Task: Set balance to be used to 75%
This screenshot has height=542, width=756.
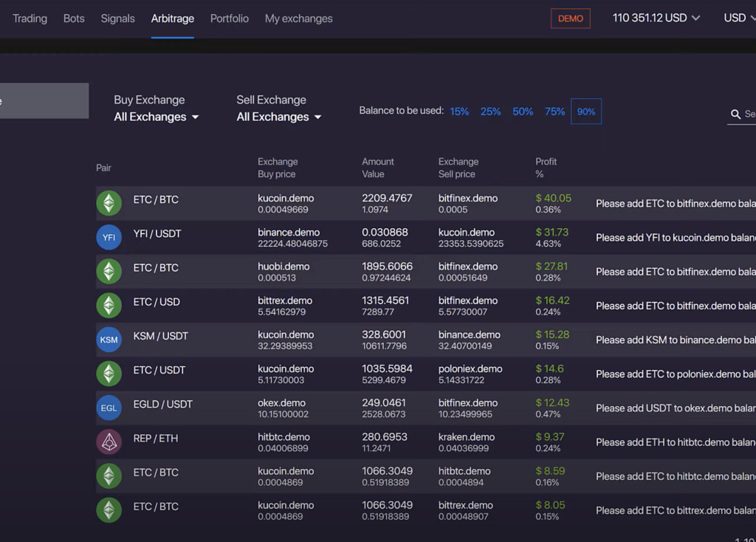Action: 554,112
